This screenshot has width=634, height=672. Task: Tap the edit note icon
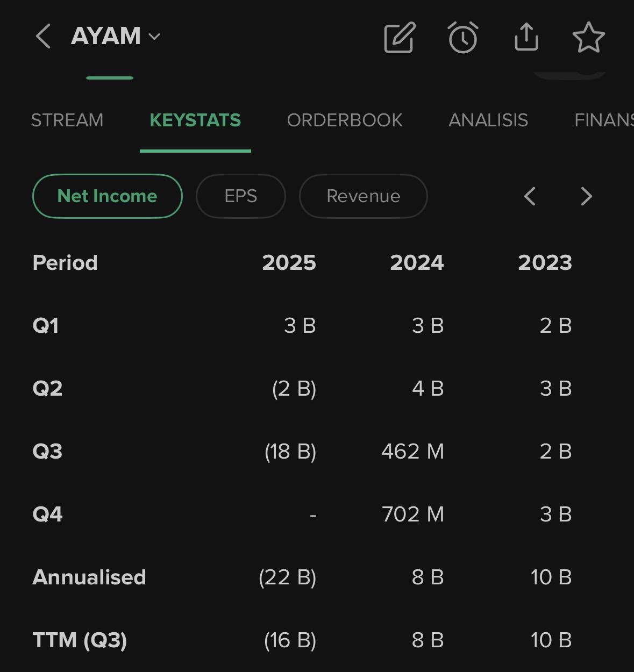click(x=399, y=37)
